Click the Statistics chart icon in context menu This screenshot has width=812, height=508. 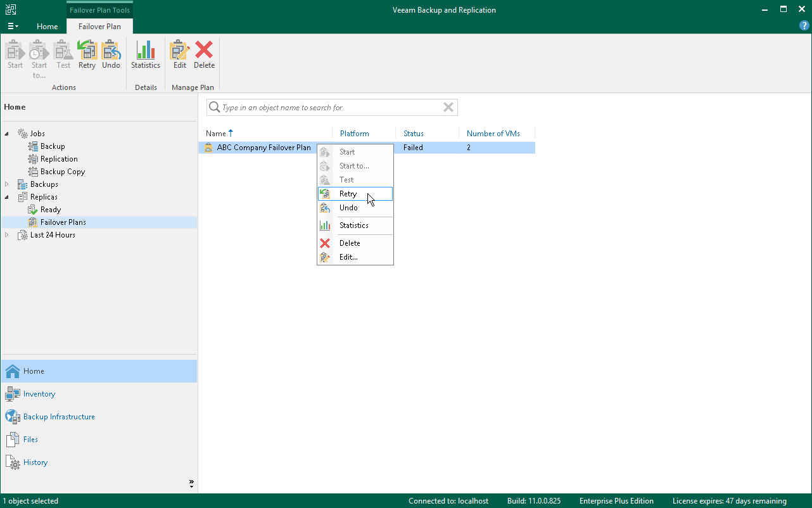[x=325, y=225]
